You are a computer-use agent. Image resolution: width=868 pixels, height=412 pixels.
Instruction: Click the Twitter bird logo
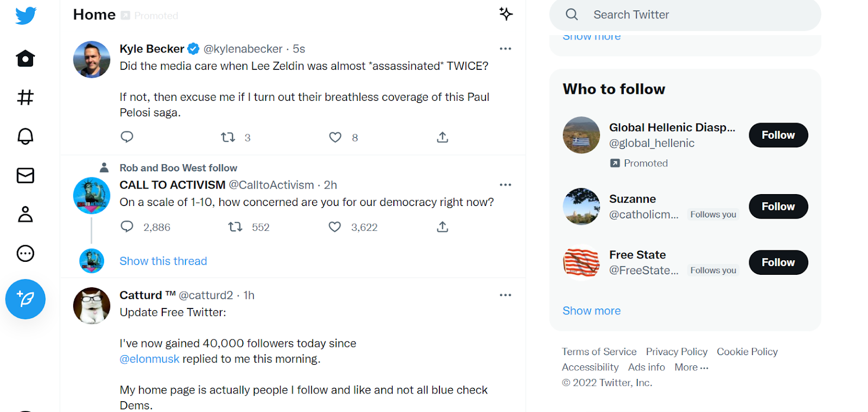pos(25,16)
